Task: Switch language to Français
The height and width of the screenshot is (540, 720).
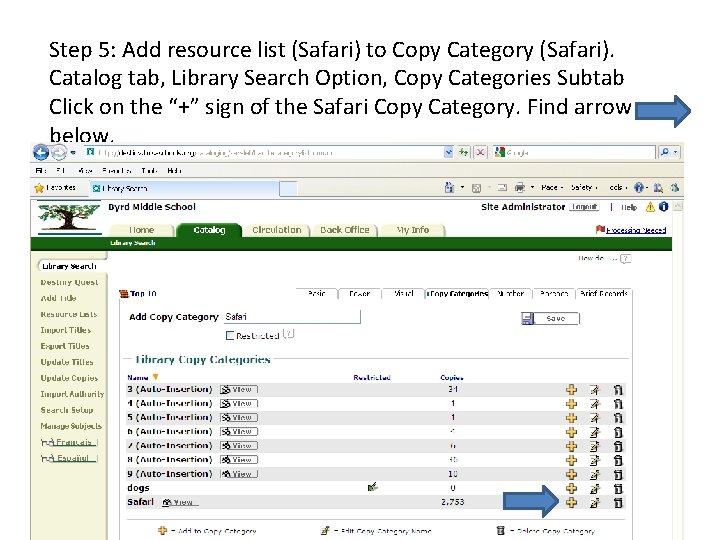Action: point(69,442)
